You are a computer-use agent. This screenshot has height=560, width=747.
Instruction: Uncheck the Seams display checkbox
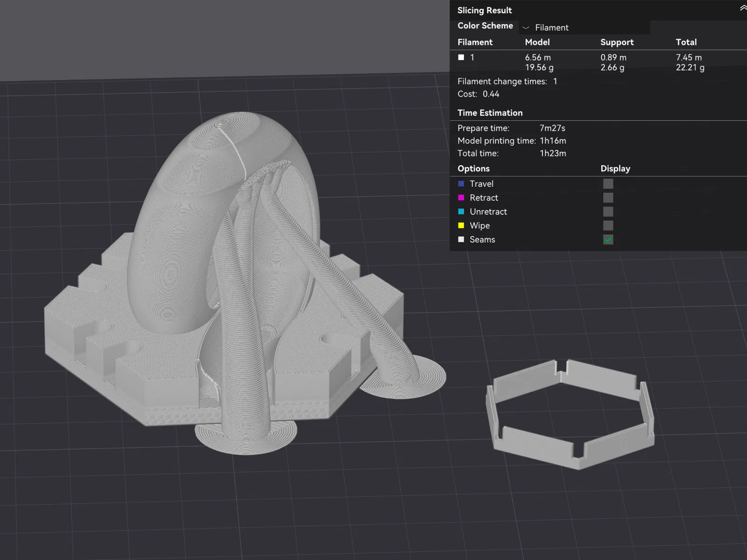[608, 240]
